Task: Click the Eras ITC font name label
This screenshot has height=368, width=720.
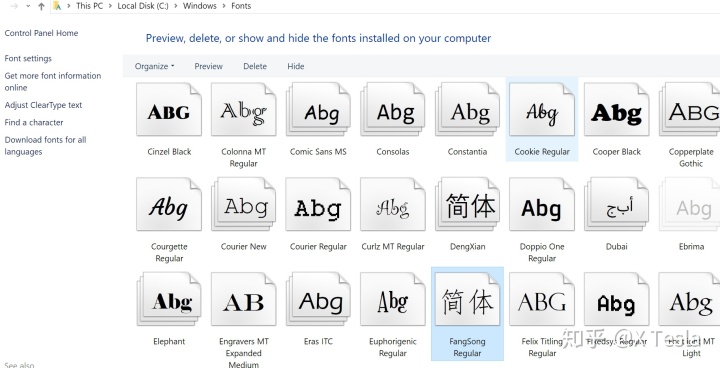Action: pyautogui.click(x=318, y=341)
